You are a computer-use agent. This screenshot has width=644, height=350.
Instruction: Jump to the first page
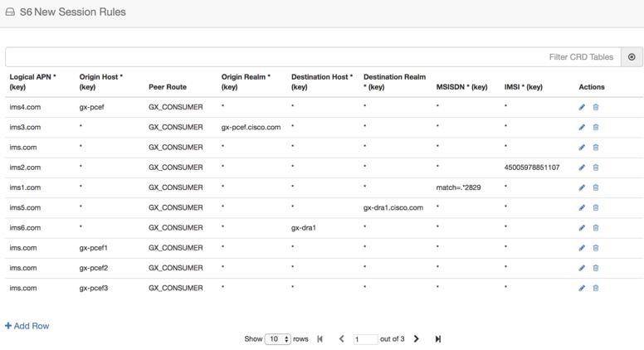(x=320, y=339)
